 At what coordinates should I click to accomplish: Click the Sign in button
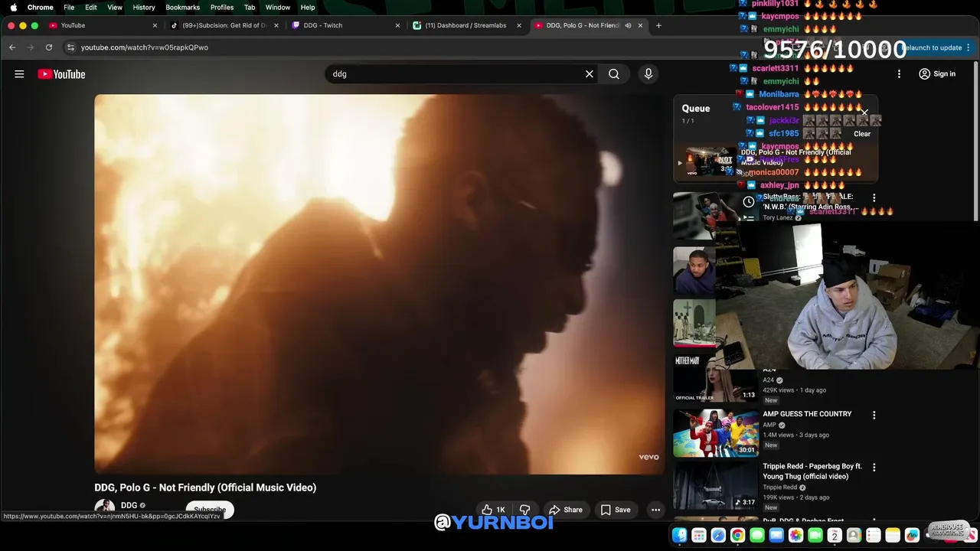coord(937,74)
